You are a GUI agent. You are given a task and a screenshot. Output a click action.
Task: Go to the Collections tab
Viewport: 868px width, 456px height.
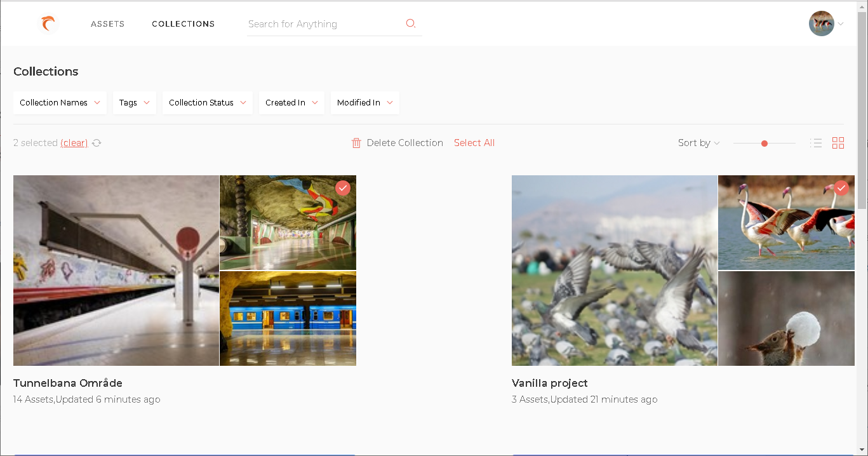[184, 24]
